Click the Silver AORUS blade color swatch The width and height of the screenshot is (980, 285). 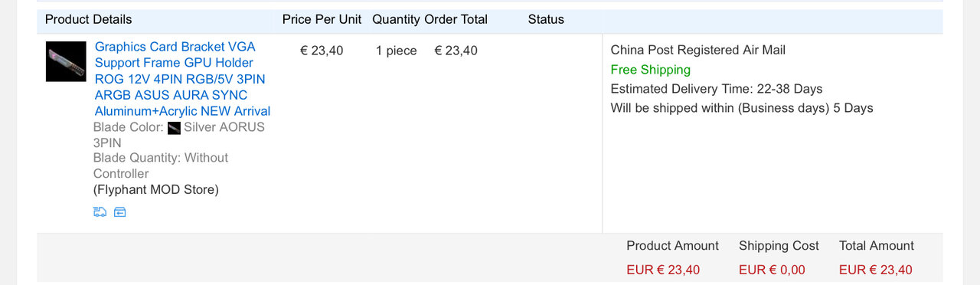(174, 127)
